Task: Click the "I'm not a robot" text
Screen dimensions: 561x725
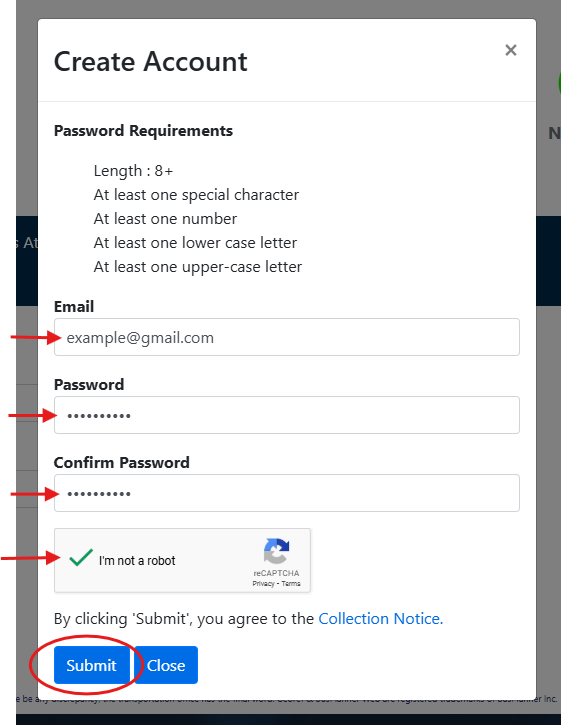Action: tap(137, 561)
